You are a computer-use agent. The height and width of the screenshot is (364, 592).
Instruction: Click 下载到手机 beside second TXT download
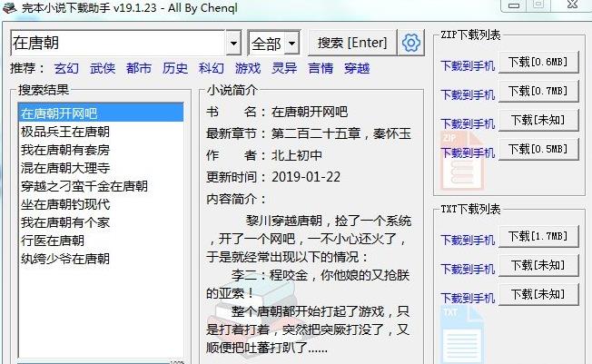(468, 270)
